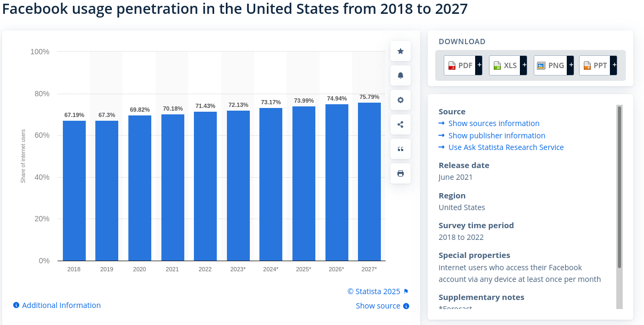This screenshot has height=325, width=644.
Task: Click the info icon beside Show source
Action: 406,306
